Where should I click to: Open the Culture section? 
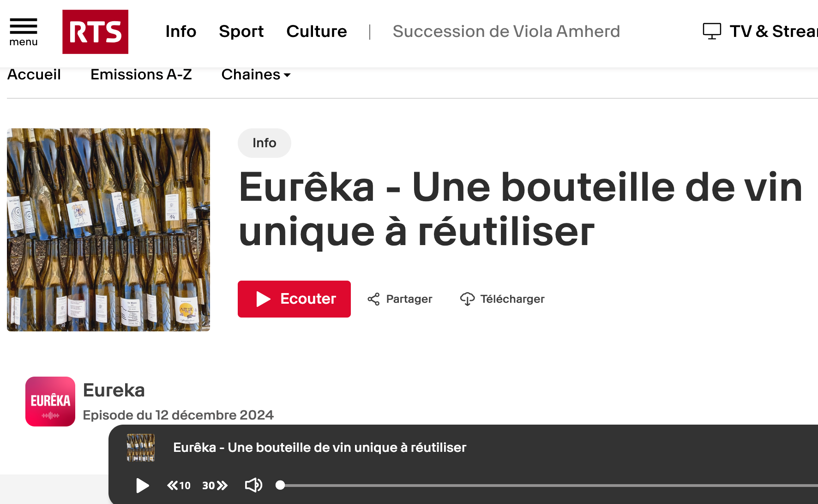[316, 31]
